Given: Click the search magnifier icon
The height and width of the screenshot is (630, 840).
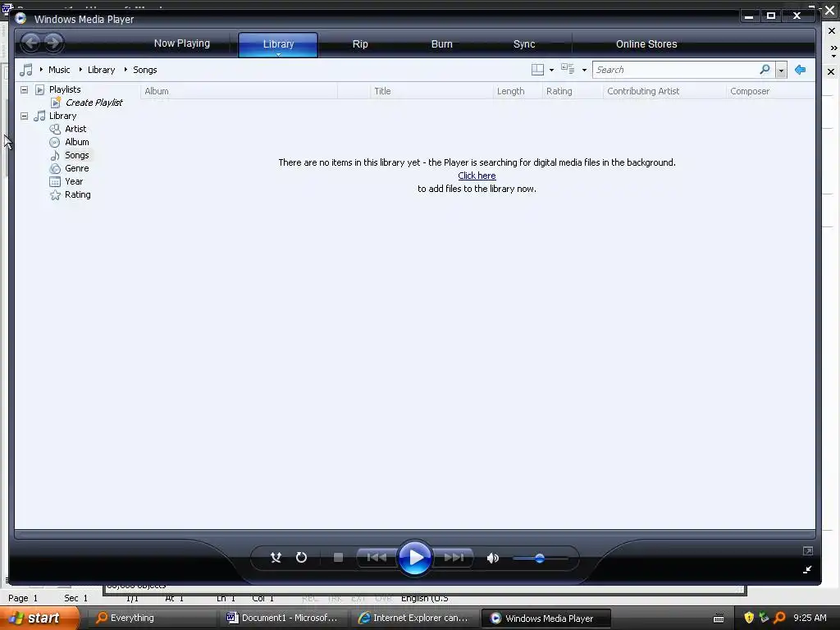Looking at the screenshot, I should (x=765, y=69).
